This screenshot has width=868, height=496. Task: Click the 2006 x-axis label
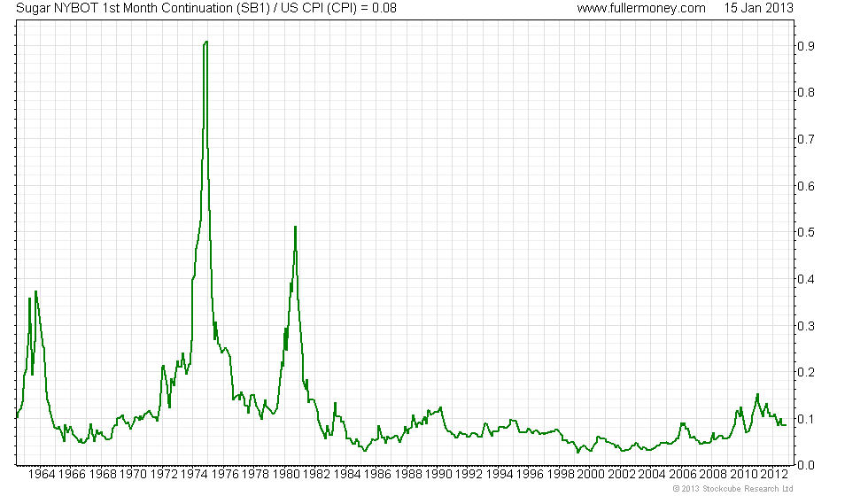pos(683,475)
